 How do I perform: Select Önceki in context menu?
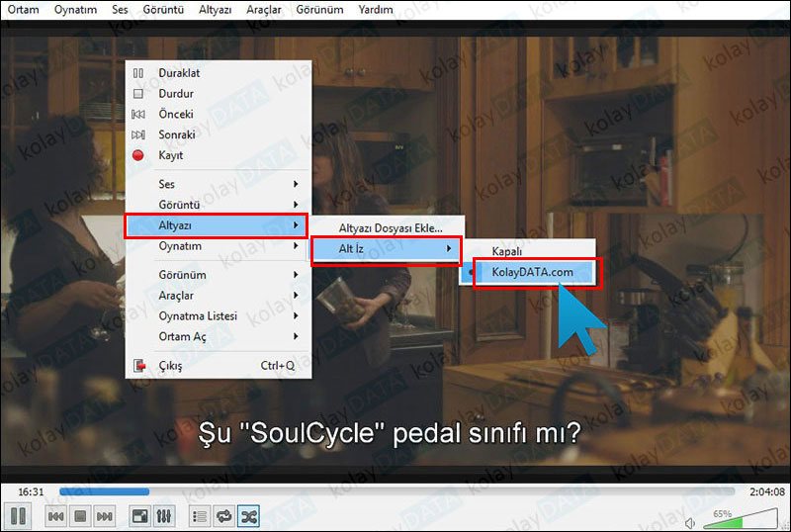pyautogui.click(x=218, y=114)
